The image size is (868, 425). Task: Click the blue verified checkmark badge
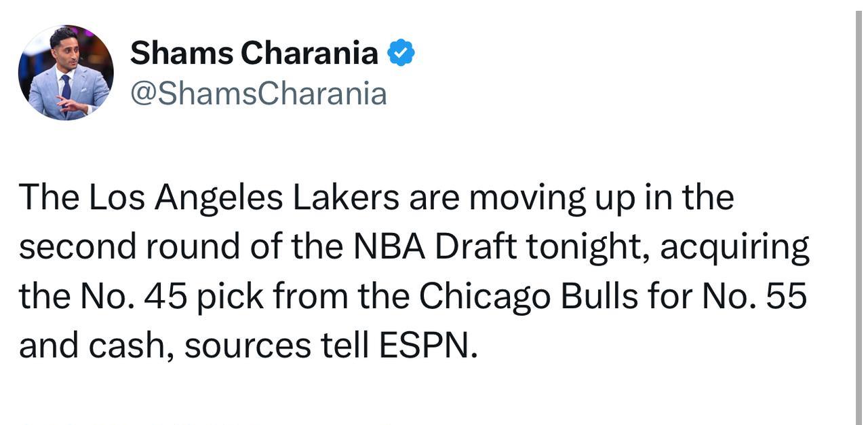pos(401,53)
